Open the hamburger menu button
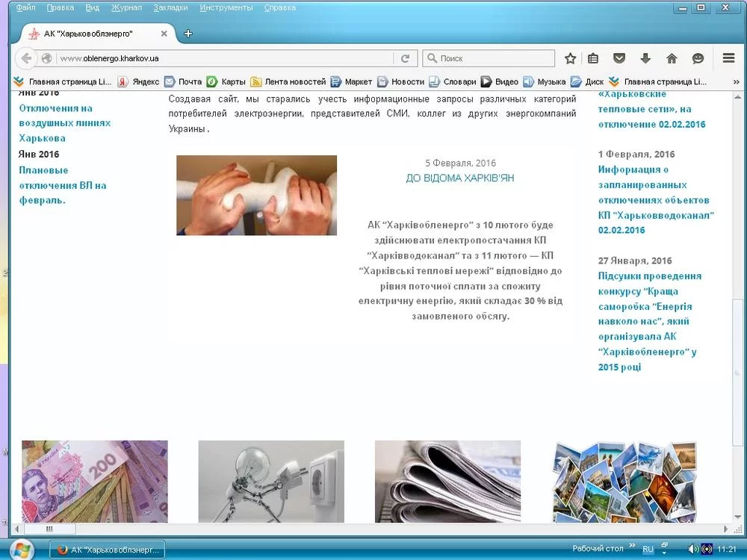The height and width of the screenshot is (560, 747). 728,58
